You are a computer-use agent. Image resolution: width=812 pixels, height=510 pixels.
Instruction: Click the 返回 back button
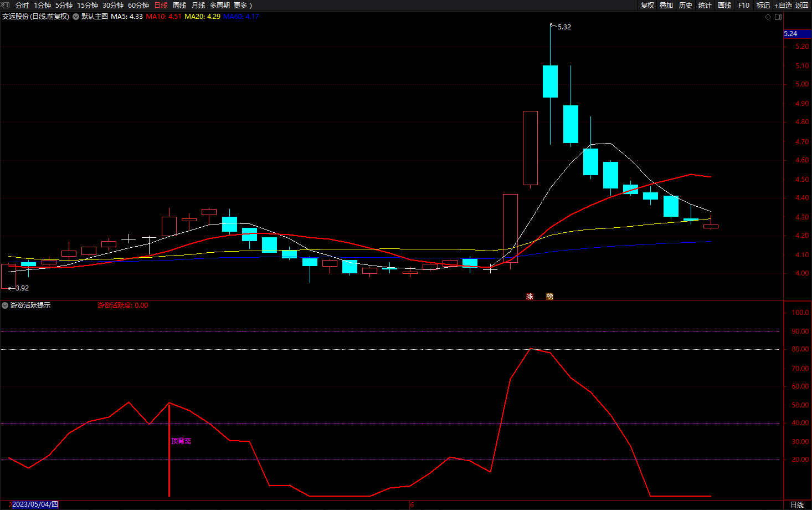coord(802,5)
